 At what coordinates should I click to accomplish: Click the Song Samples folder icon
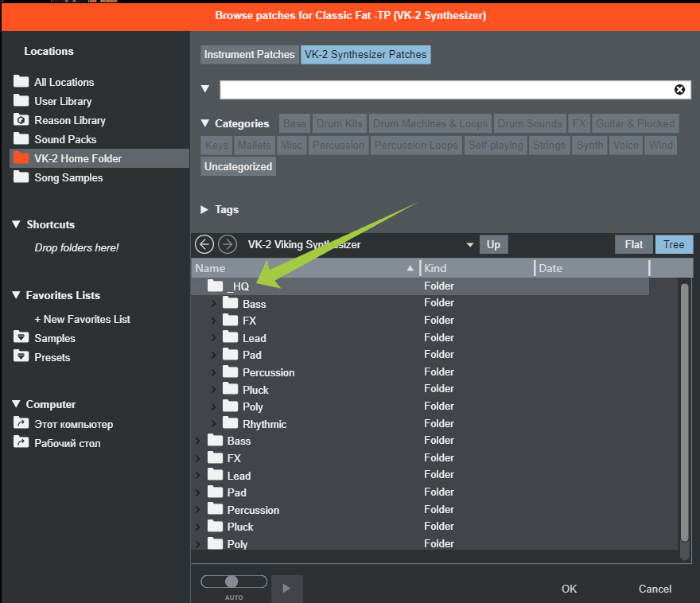click(21, 177)
